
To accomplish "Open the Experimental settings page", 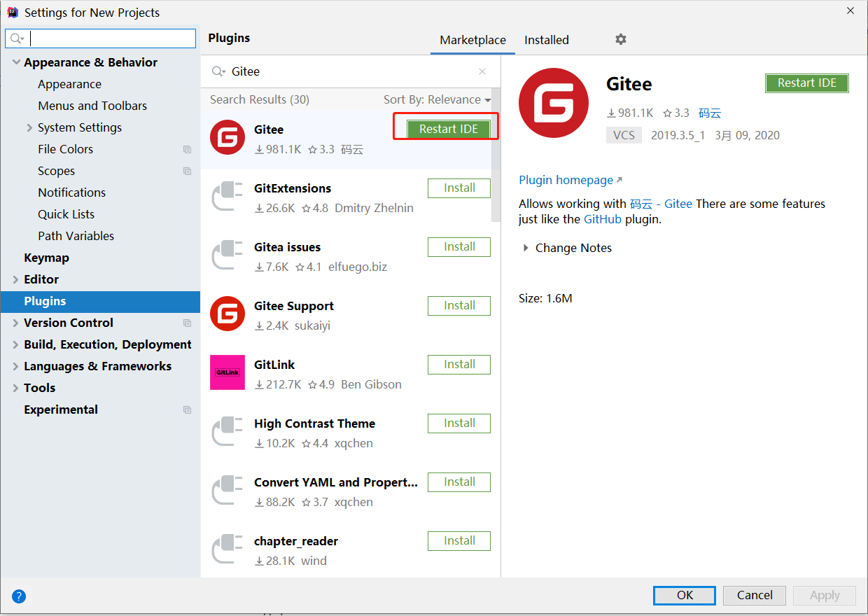I will [x=61, y=409].
